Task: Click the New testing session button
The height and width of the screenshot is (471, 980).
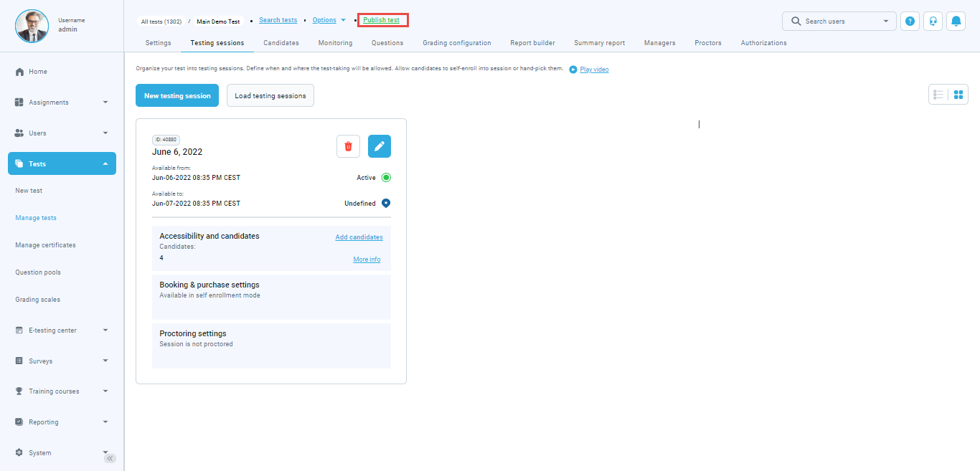Action: [x=177, y=95]
